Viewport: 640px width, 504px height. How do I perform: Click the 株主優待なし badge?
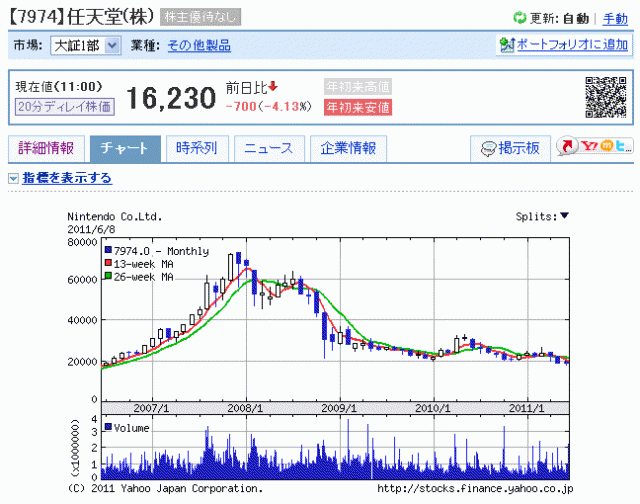click(x=200, y=17)
